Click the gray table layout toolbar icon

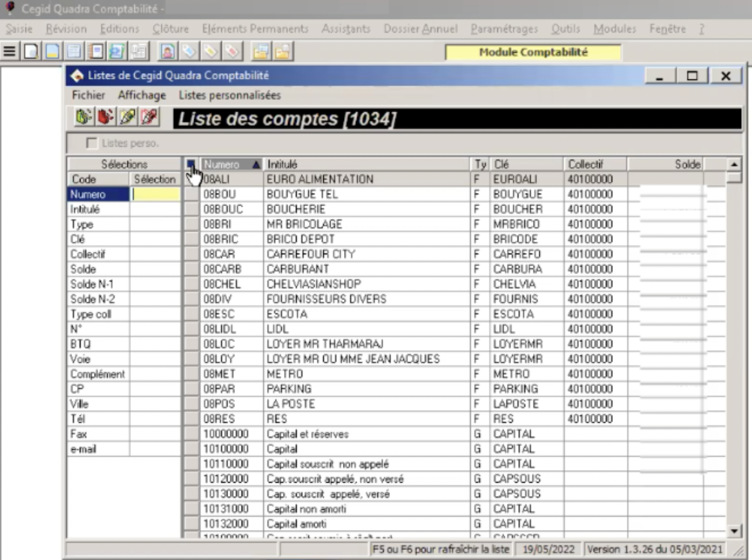(x=139, y=51)
